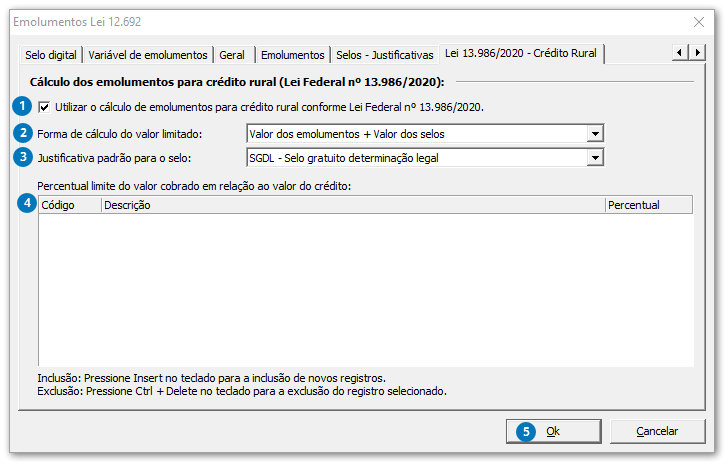Open the Variável de emolumentos tab
This screenshot has width=728, height=466.
click(x=148, y=55)
